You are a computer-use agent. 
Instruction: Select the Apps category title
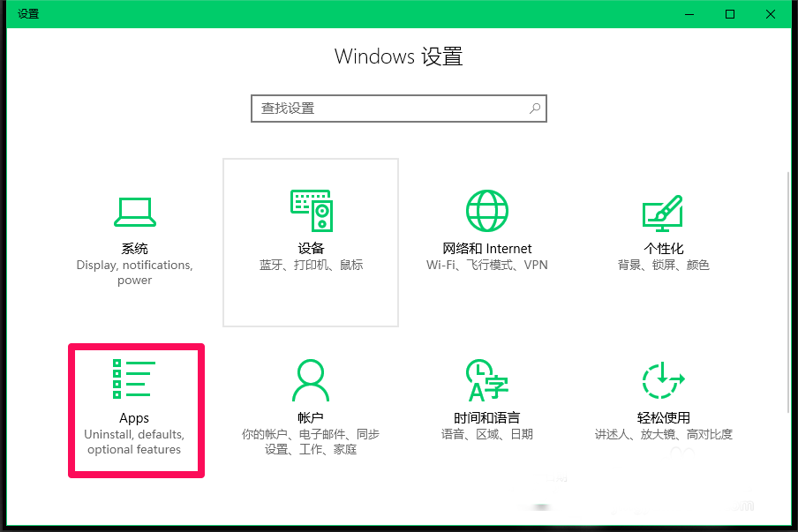pyautogui.click(x=134, y=418)
